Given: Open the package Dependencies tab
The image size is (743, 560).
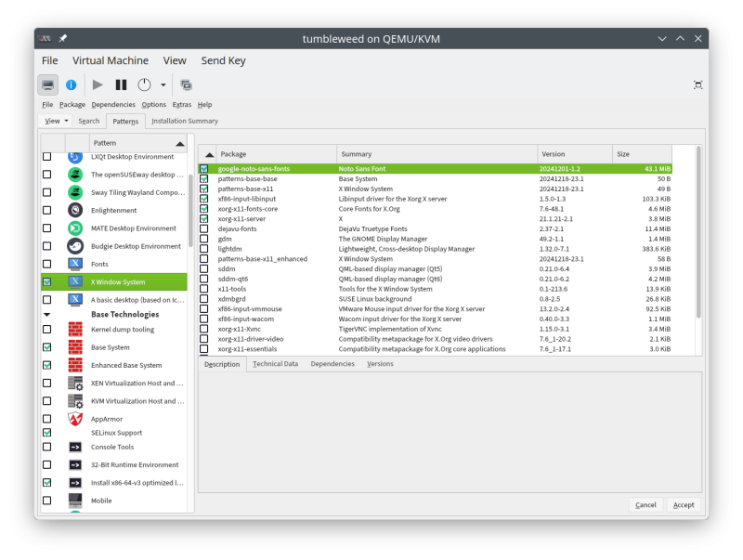Looking at the screenshot, I should click(x=332, y=364).
